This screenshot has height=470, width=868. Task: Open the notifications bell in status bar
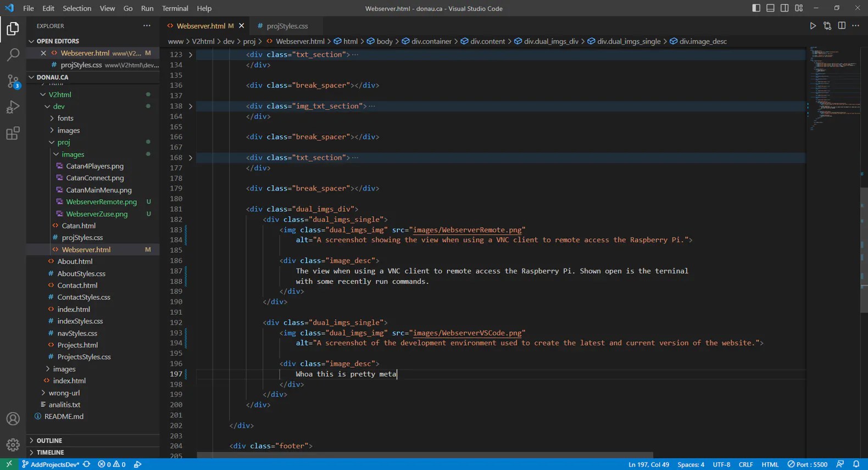[x=856, y=464]
